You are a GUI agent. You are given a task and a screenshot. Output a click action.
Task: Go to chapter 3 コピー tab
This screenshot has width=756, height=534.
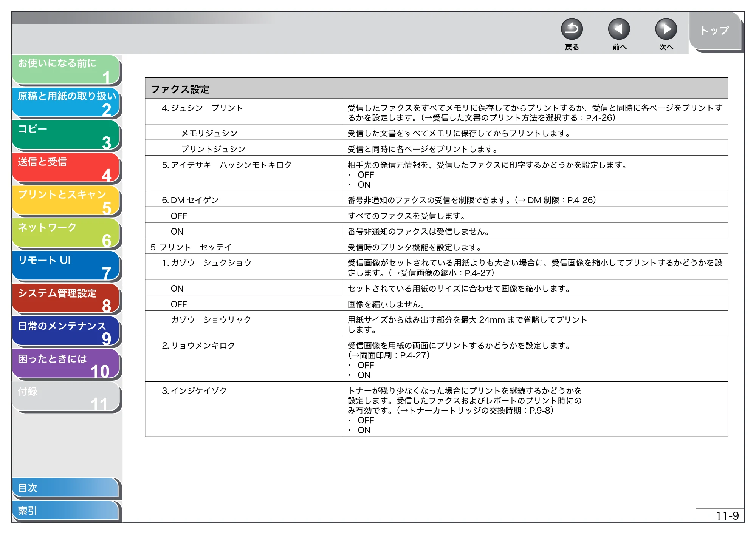(66, 135)
